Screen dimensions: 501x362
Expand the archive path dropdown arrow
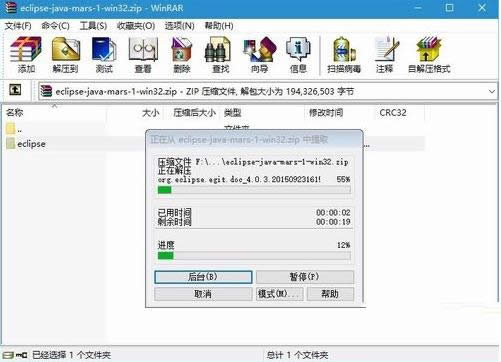pos(492,91)
